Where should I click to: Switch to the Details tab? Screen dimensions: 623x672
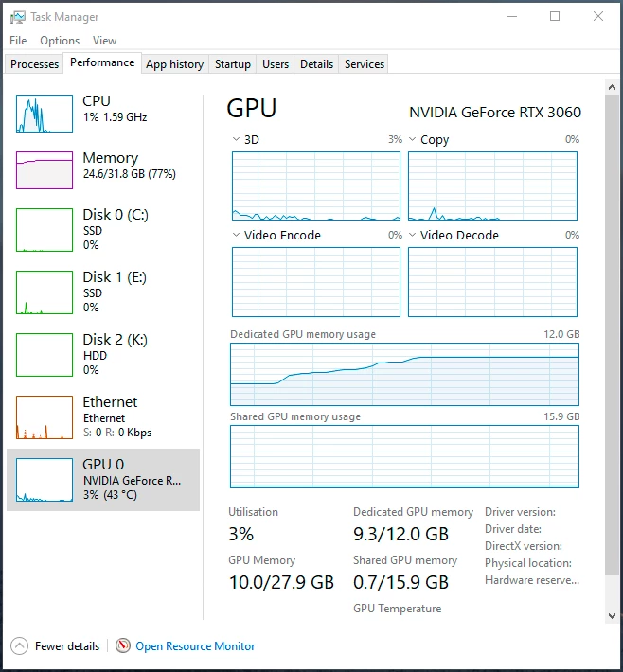[316, 64]
